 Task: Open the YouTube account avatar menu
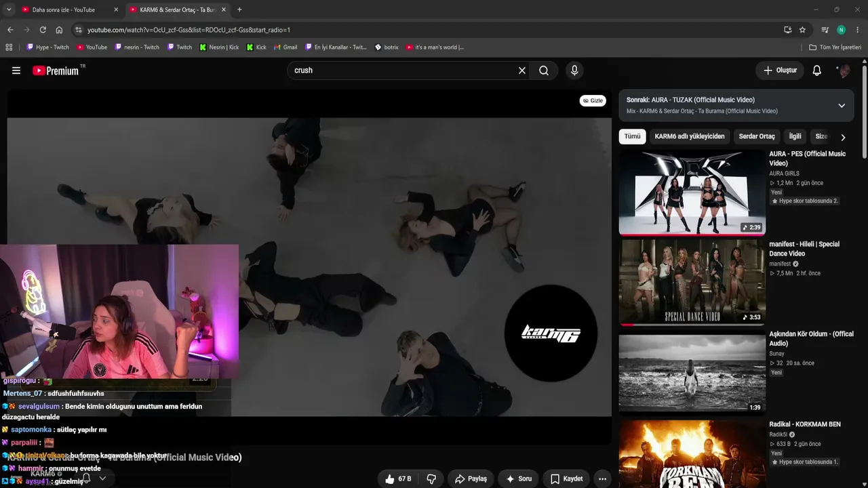click(x=844, y=70)
